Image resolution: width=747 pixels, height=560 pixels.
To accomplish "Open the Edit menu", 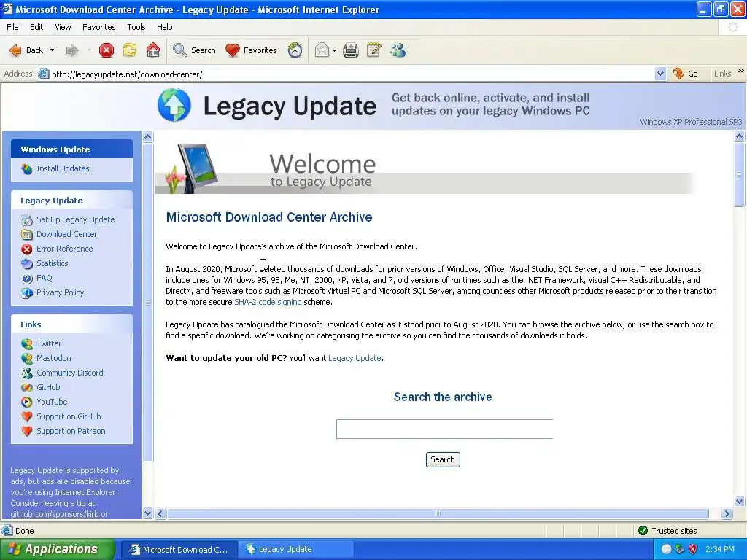I will click(36, 27).
